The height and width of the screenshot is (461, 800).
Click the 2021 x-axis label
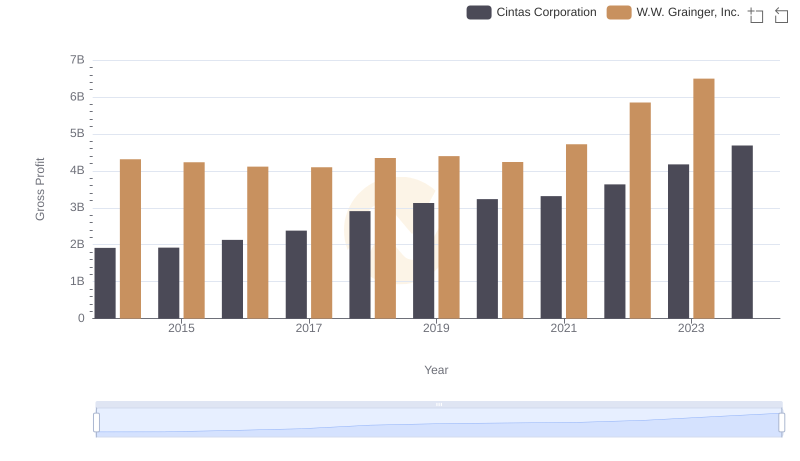click(564, 328)
